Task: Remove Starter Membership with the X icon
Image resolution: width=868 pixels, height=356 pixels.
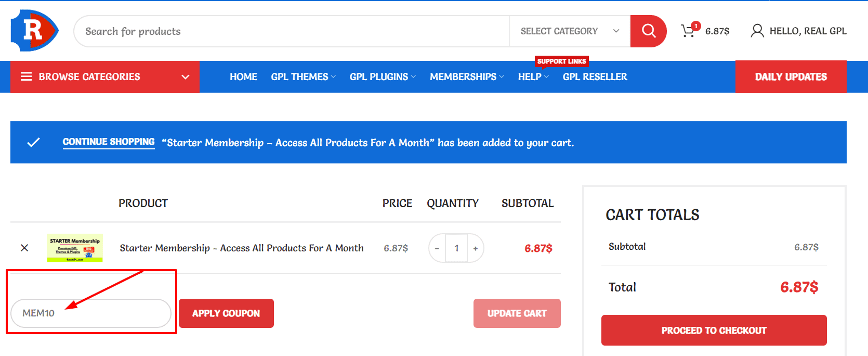Action: point(24,248)
